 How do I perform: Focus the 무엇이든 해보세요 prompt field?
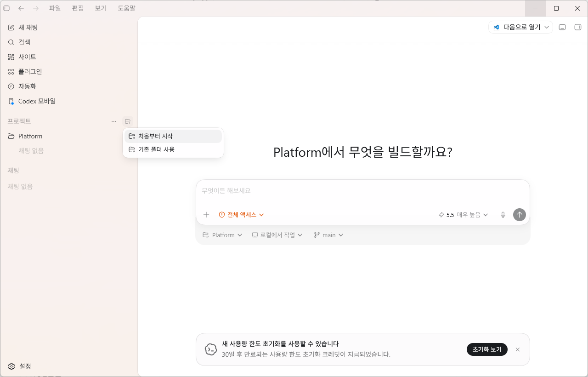click(363, 191)
